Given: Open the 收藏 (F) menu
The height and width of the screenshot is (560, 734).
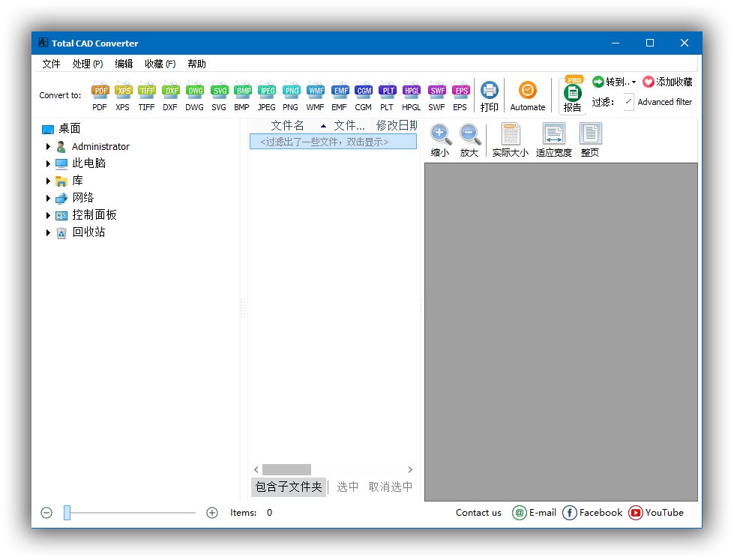Looking at the screenshot, I should pos(160,64).
